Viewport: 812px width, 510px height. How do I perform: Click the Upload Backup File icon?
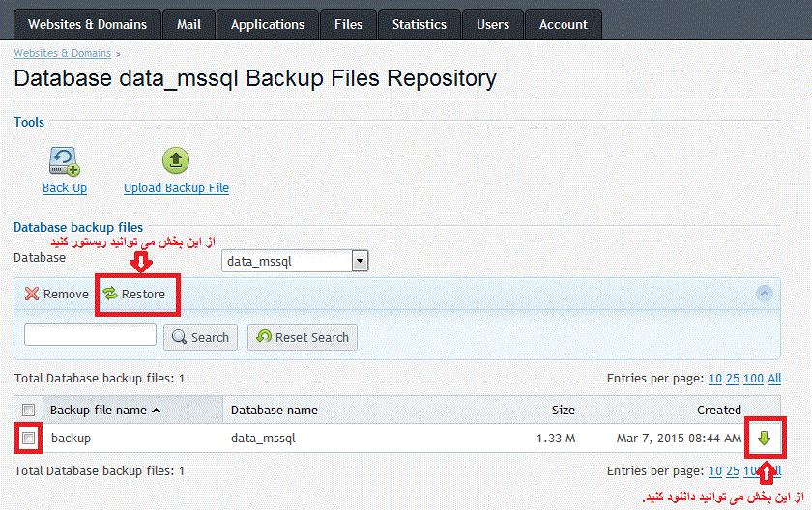point(176,159)
